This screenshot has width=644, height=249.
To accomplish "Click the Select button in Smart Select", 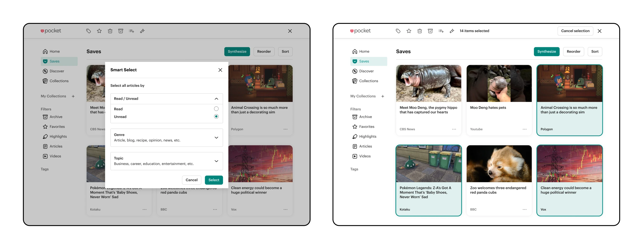I will 214,180.
